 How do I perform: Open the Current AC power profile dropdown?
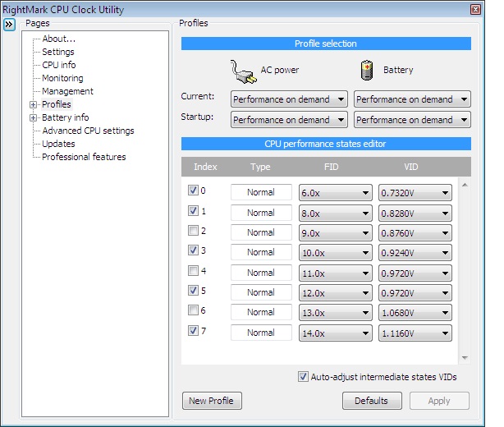point(290,99)
